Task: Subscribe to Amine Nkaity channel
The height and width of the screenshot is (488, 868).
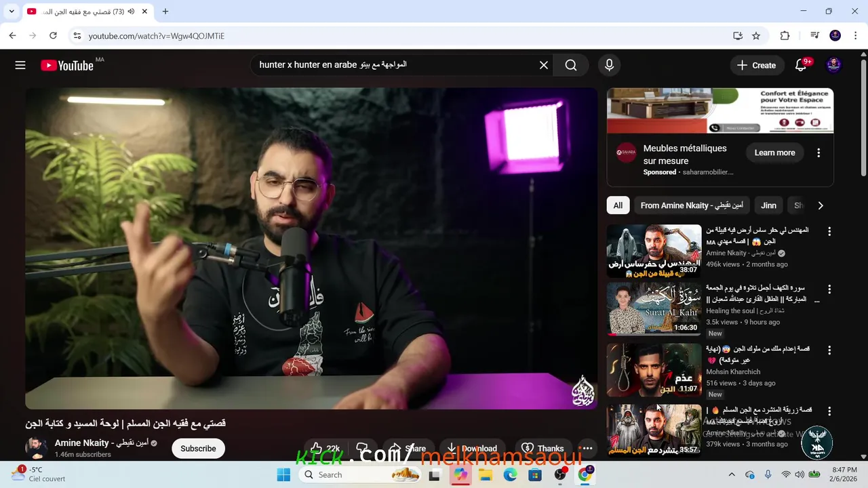Action: coord(198,448)
